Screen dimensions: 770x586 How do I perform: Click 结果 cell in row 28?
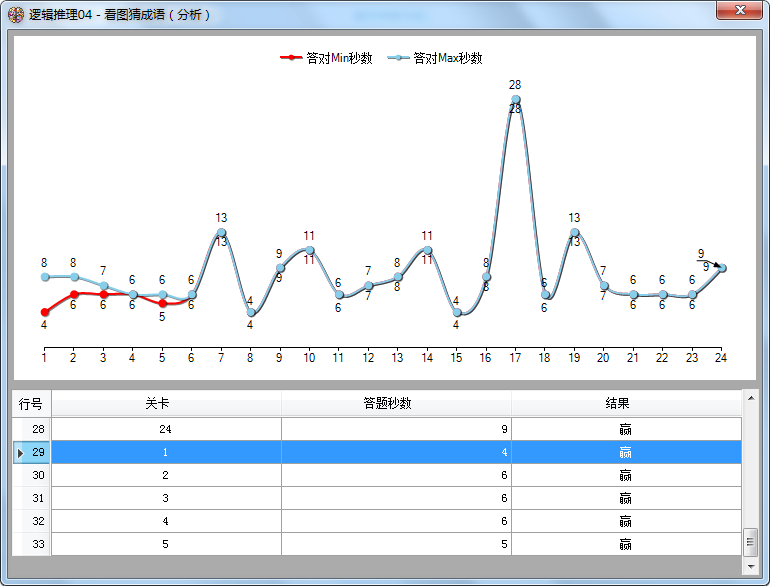626,429
